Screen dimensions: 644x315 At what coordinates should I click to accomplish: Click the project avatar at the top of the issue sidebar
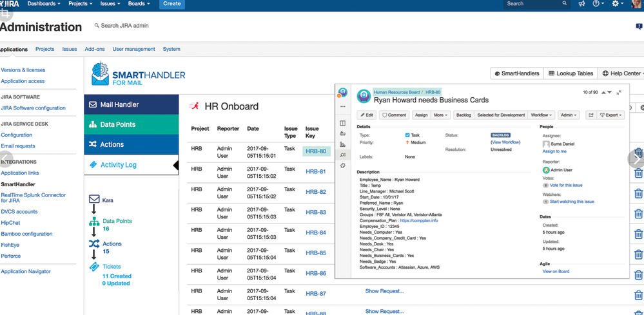tap(342, 93)
